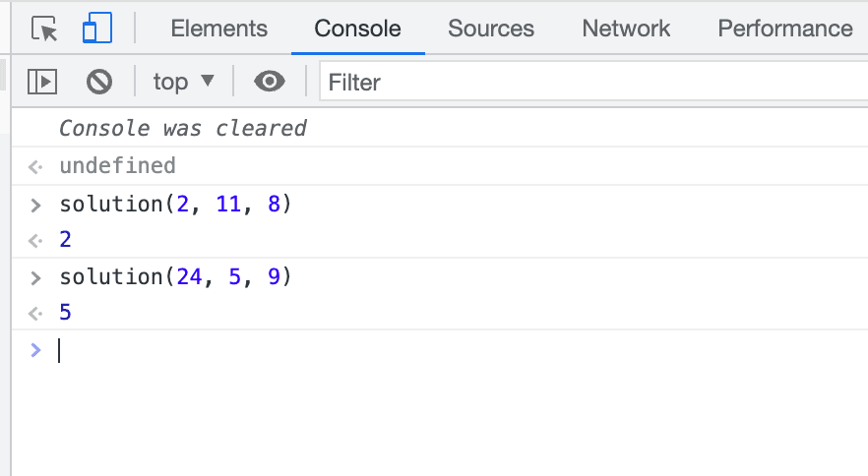
Task: Click the return arrow beside undefined
Action: tap(36, 166)
